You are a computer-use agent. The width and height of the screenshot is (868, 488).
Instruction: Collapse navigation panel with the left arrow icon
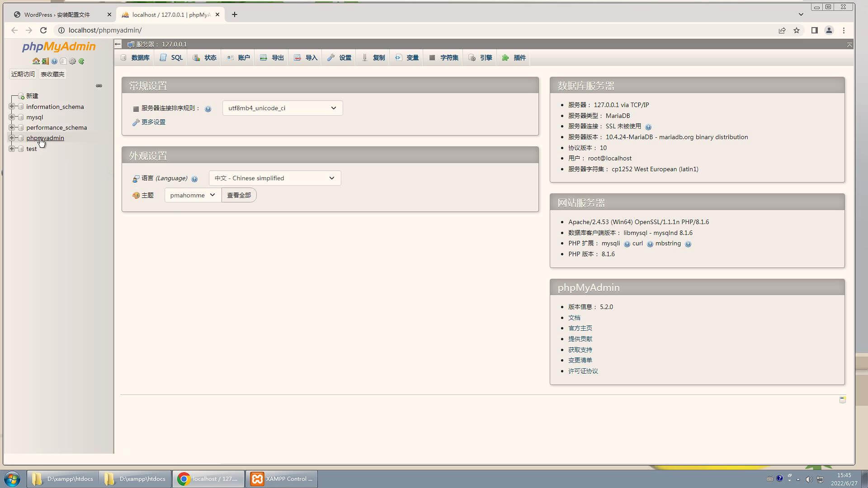point(118,44)
